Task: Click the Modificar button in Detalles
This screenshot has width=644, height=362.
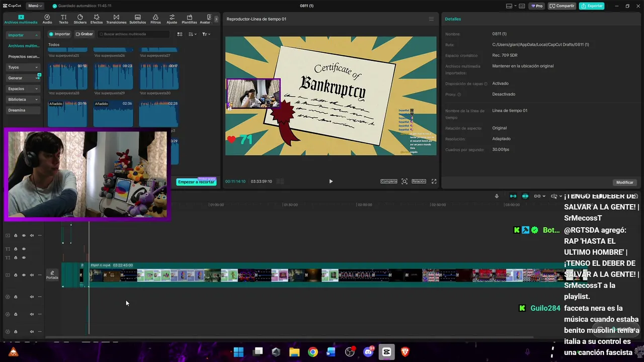Action: pyautogui.click(x=625, y=183)
